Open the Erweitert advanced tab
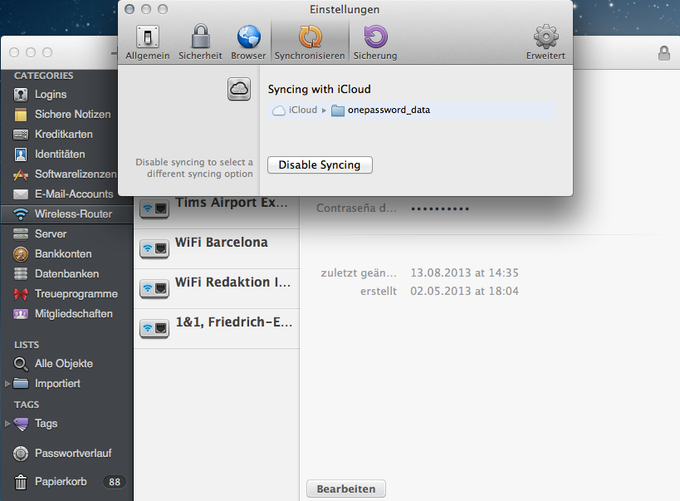 coord(546,43)
